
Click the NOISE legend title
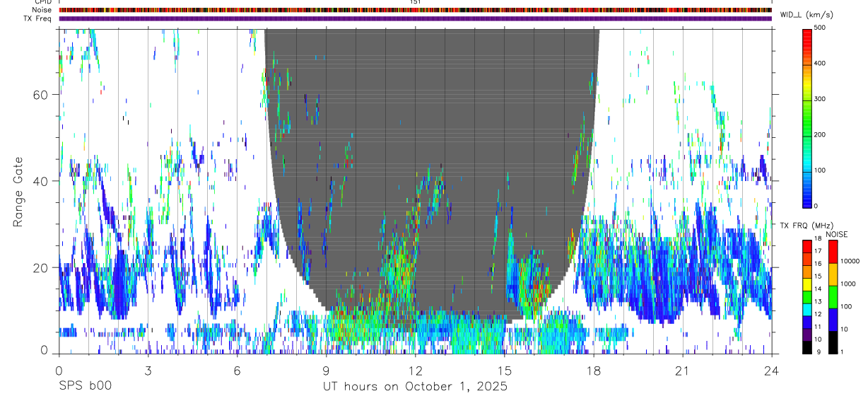coord(838,234)
